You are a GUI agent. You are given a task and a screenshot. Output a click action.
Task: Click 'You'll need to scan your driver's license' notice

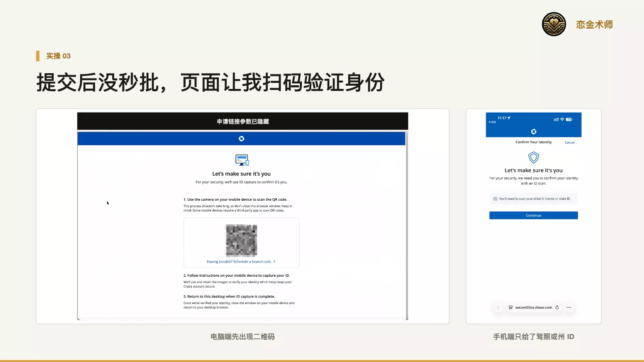tap(535, 199)
